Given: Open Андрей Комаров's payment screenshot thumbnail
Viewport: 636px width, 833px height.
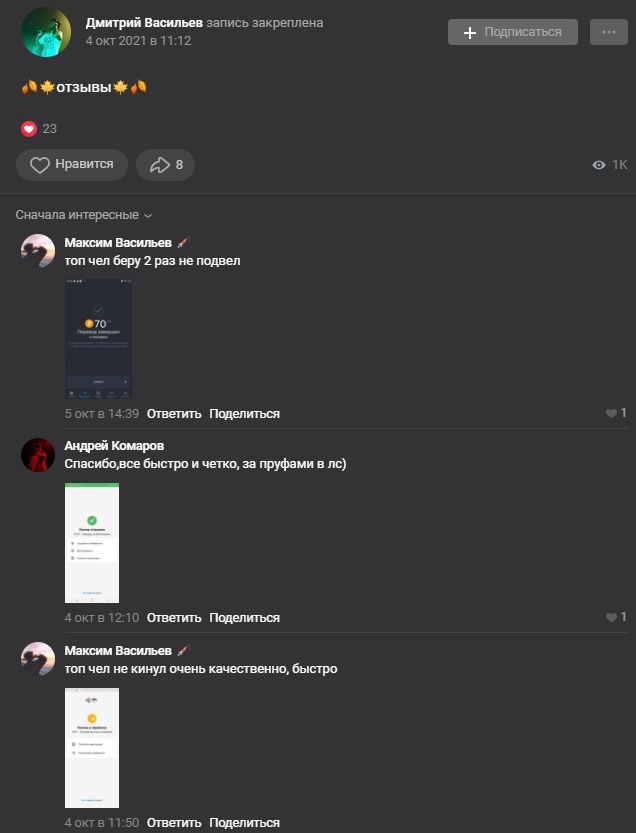Looking at the screenshot, I should tap(92, 543).
